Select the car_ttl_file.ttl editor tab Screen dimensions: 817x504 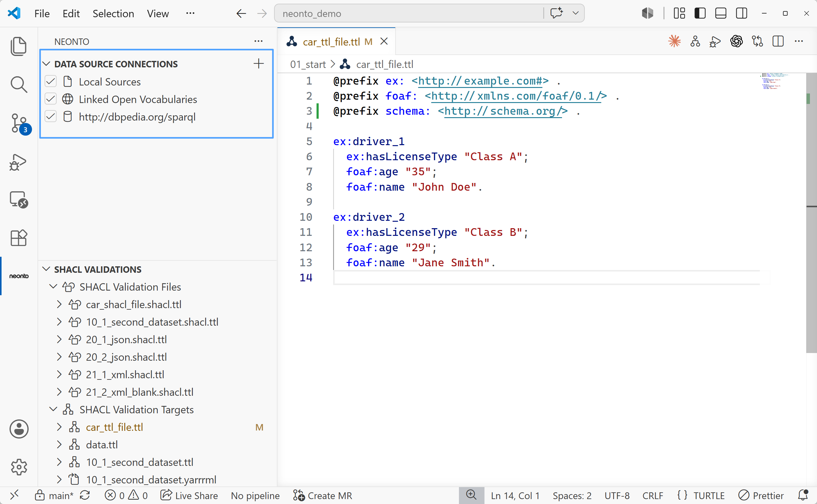point(336,42)
